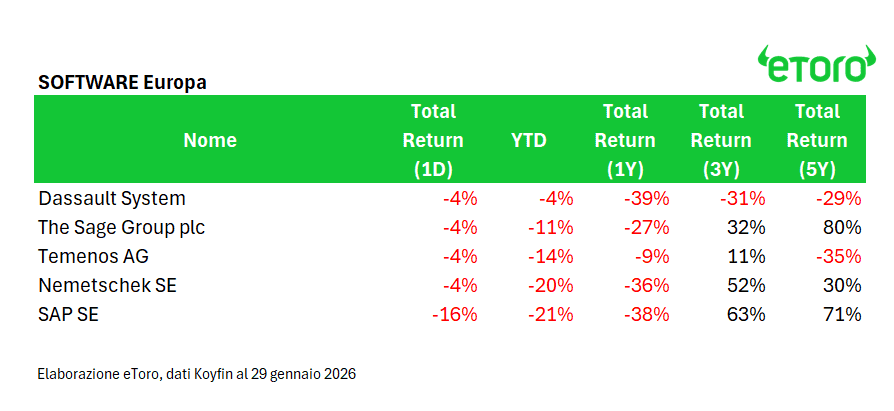The height and width of the screenshot is (411, 894).
Task: Select the Total Return (1Y) header
Action: 625,140
